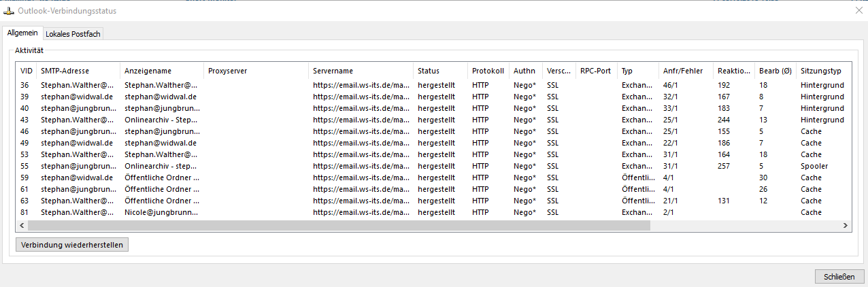Select the row with VID 53
This screenshot has height=287, width=868.
tap(434, 155)
